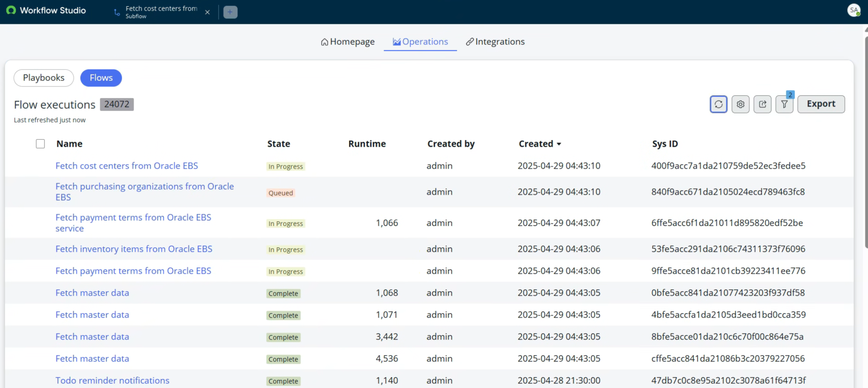
Task: Click the Runtime column header
Action: pos(367,144)
